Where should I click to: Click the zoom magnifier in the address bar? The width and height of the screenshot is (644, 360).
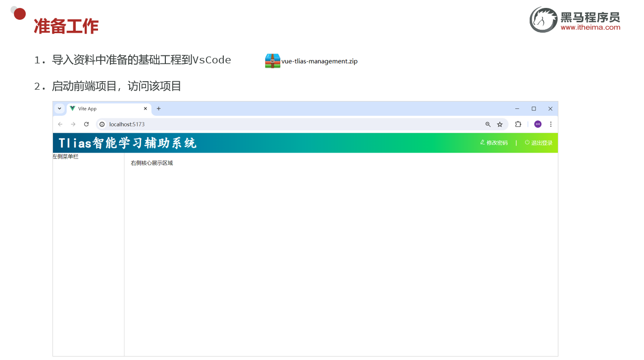[x=488, y=124]
